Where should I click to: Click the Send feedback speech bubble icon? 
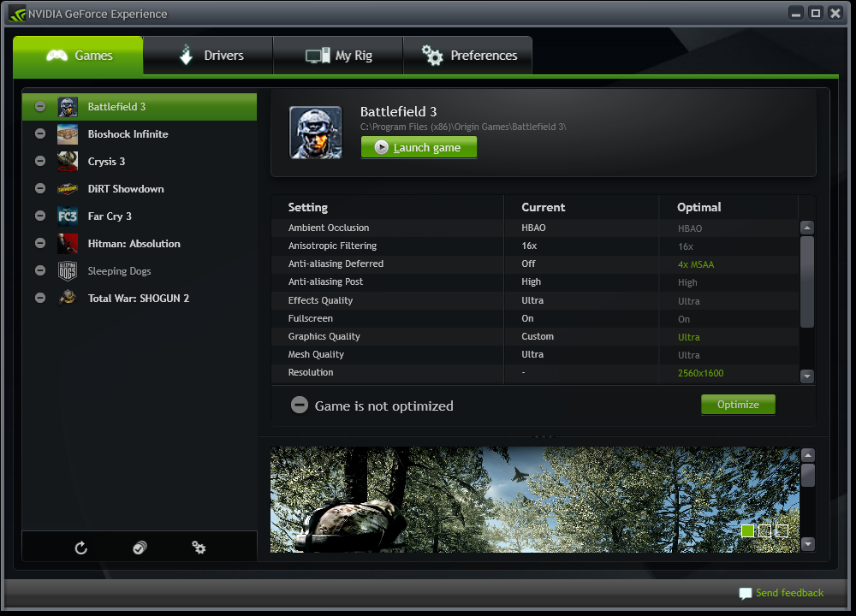pyautogui.click(x=745, y=593)
